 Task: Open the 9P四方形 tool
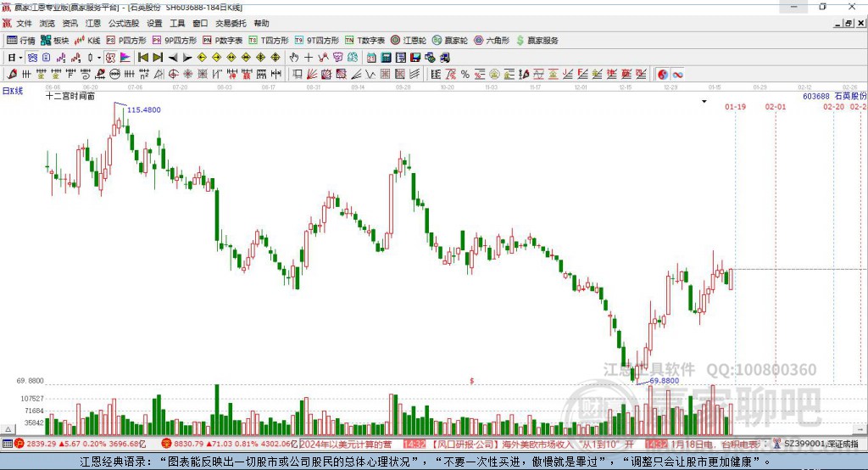(175, 41)
